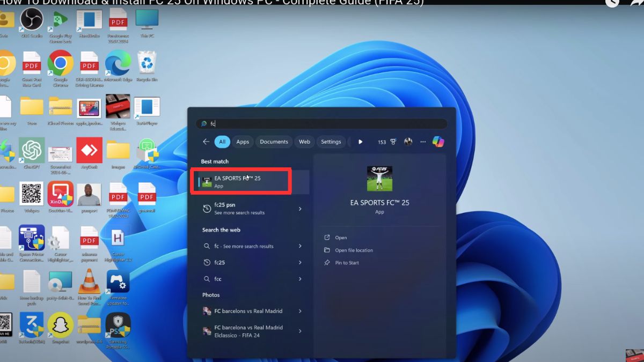
Task: Expand the fc25 psn search suggestion chevron
Action: click(300, 209)
